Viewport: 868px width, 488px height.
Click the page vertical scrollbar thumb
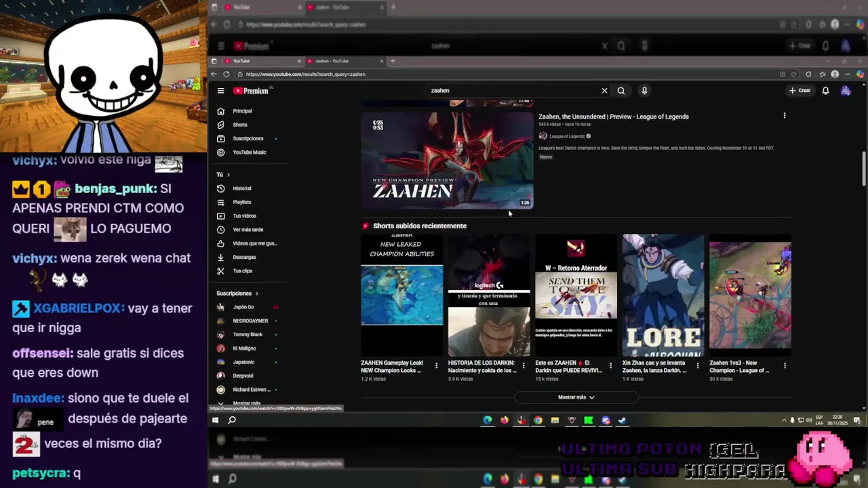863,169
